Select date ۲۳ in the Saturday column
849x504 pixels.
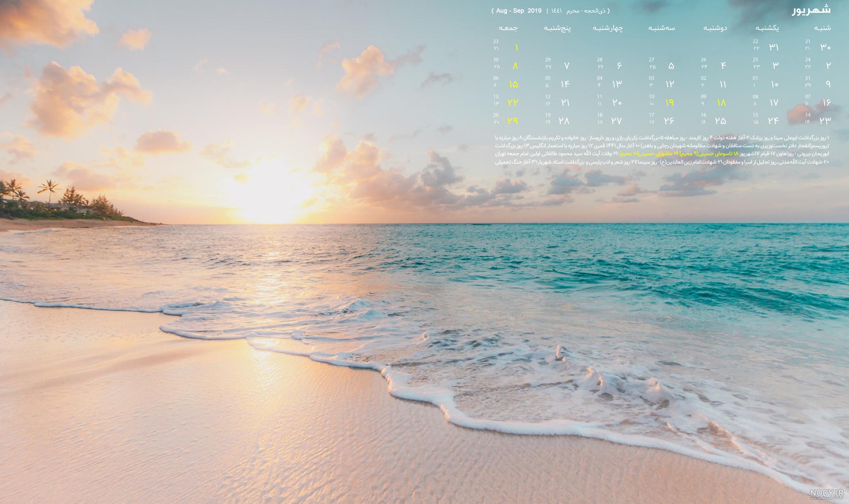pos(825,121)
